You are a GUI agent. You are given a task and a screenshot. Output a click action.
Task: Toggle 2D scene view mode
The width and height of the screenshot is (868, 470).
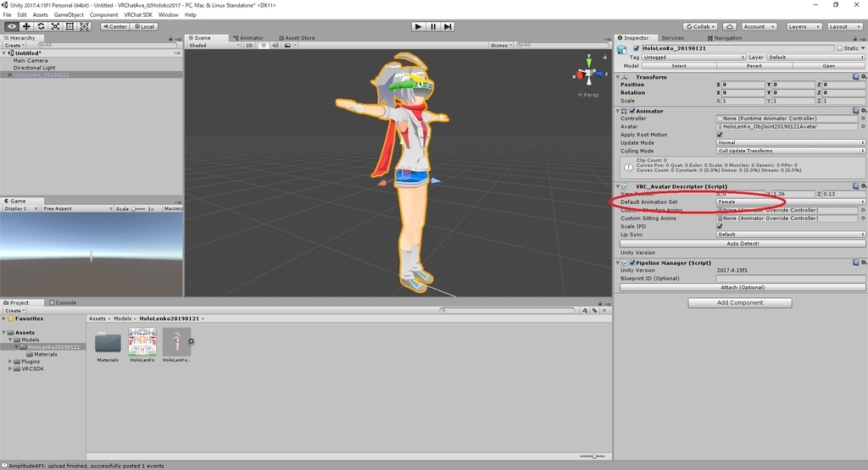click(x=249, y=46)
